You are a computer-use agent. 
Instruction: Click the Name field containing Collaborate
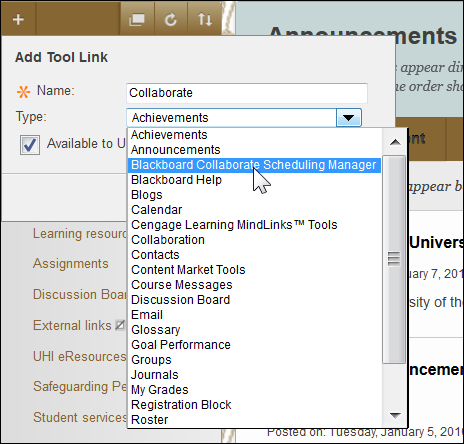click(247, 93)
